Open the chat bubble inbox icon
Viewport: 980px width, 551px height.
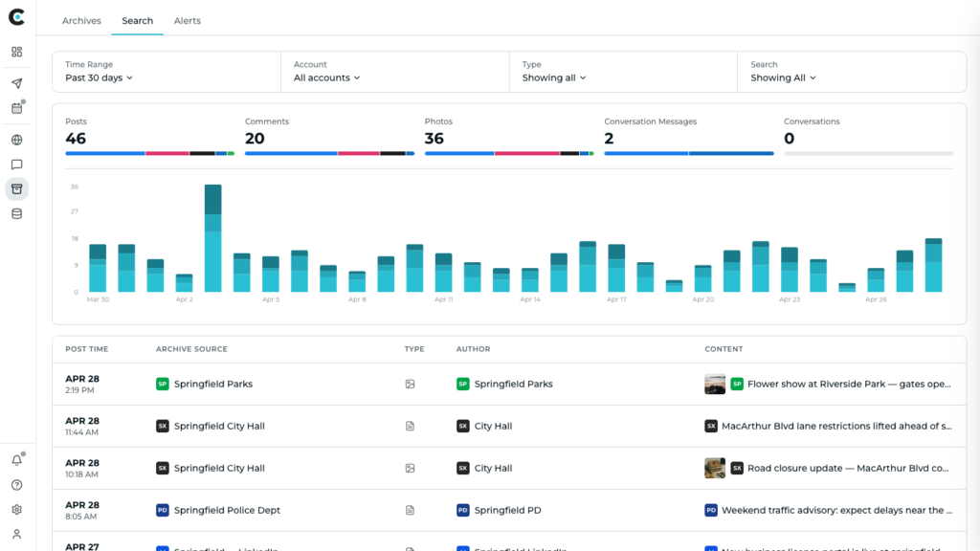pyautogui.click(x=17, y=165)
